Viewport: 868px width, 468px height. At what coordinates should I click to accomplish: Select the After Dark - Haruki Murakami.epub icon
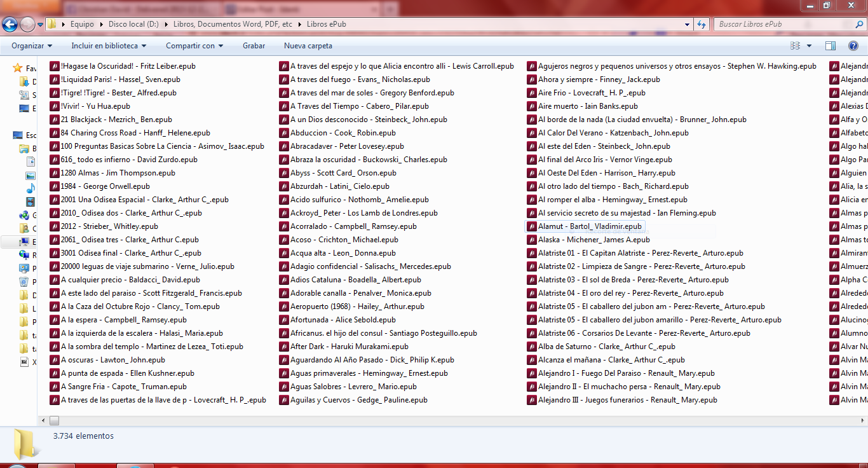click(x=284, y=347)
